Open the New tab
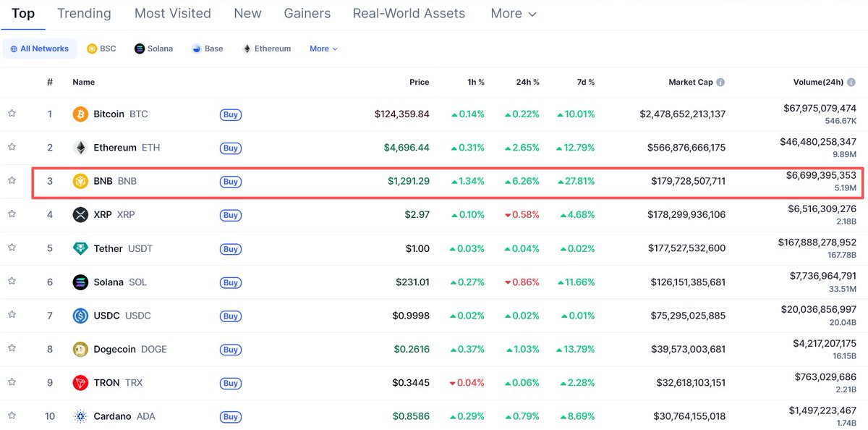868x430 pixels. [x=247, y=13]
